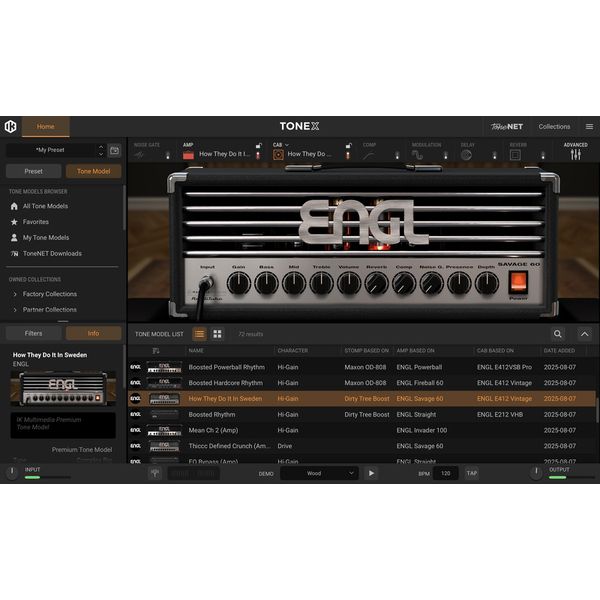Switch Tone Model List to grid view
The height and width of the screenshot is (600, 600).
(x=217, y=334)
